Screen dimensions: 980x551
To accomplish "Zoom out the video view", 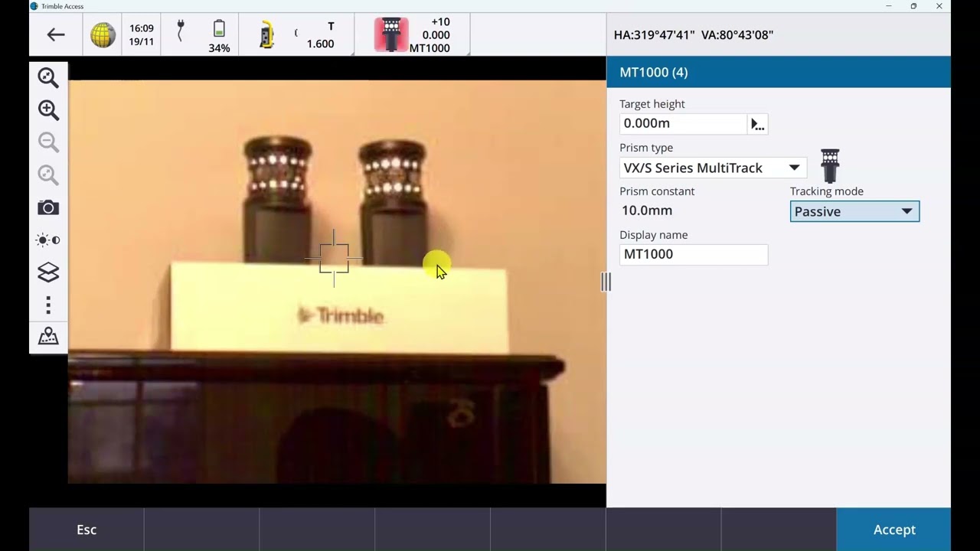I will [x=48, y=142].
